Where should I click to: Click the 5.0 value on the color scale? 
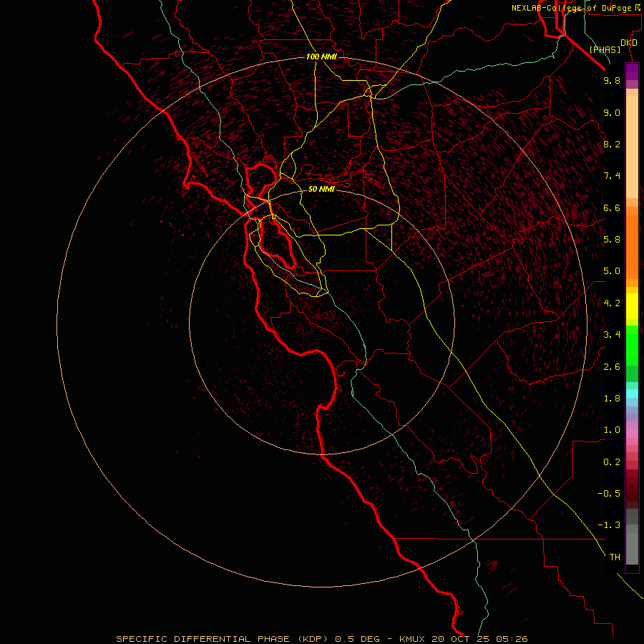612,271
